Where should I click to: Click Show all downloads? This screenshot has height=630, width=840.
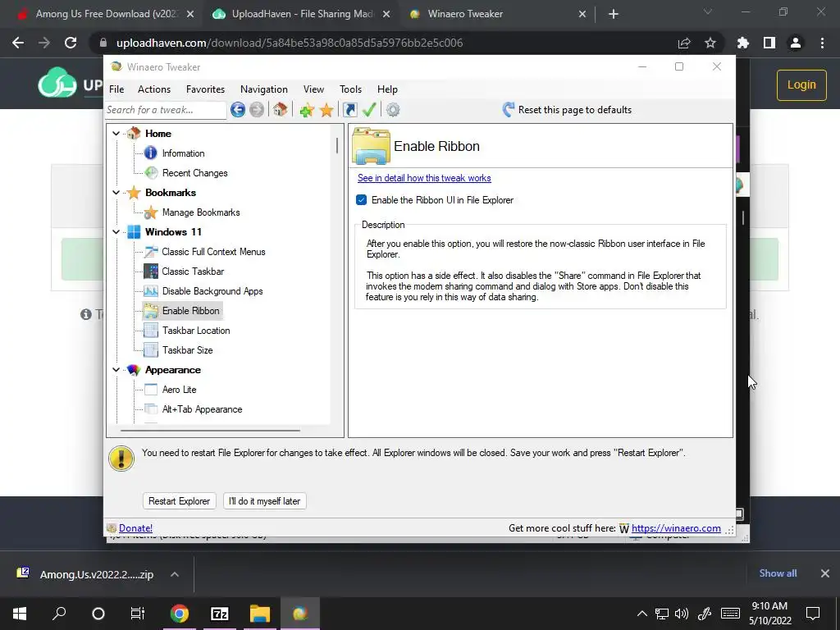(x=778, y=573)
